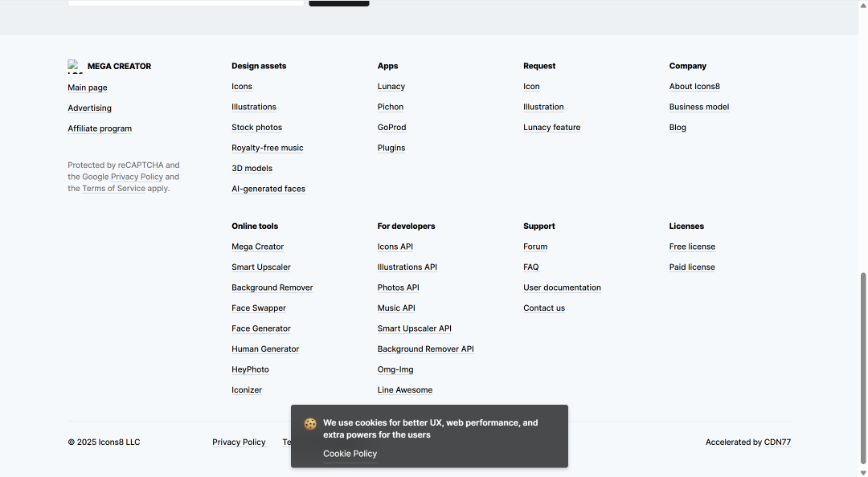The width and height of the screenshot is (868, 477).
Task: Click the For developers heading
Action: [407, 226]
